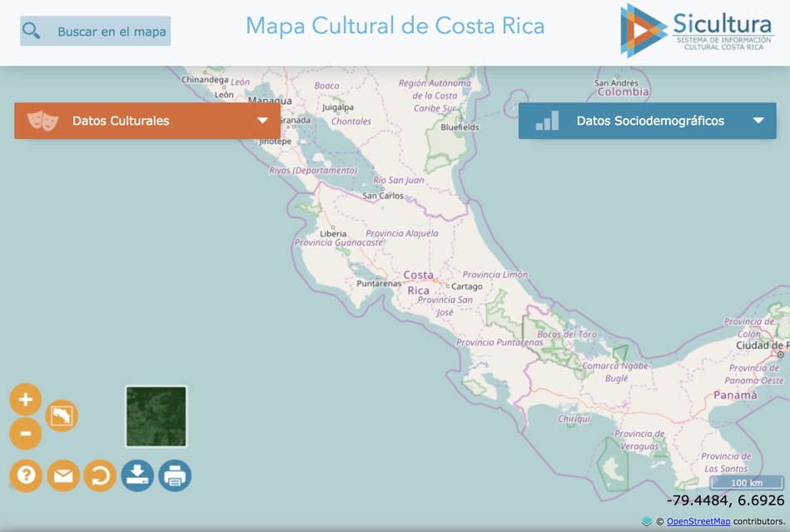Zoom in with the plus button
Image resolution: width=790 pixels, height=532 pixels.
[26, 400]
